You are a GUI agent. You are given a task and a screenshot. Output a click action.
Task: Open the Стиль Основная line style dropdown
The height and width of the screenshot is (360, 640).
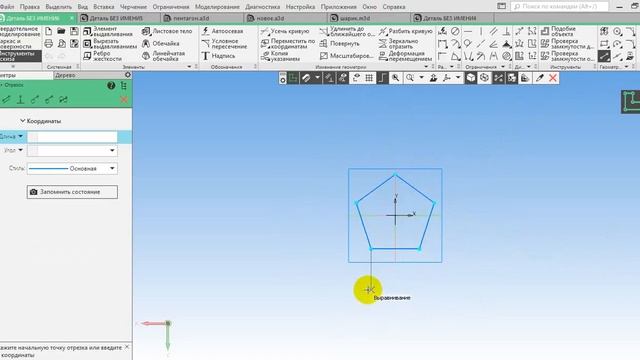point(112,169)
